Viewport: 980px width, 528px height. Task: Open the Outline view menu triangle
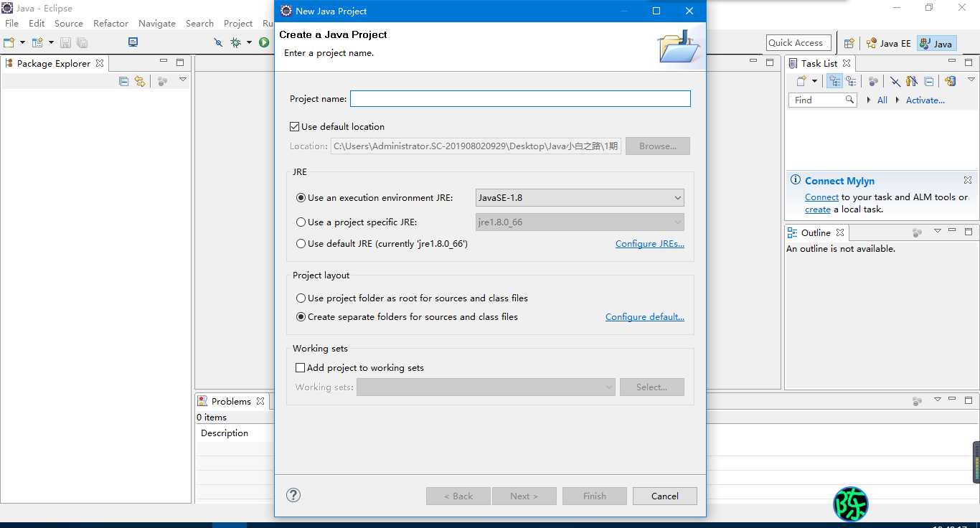tap(937, 231)
